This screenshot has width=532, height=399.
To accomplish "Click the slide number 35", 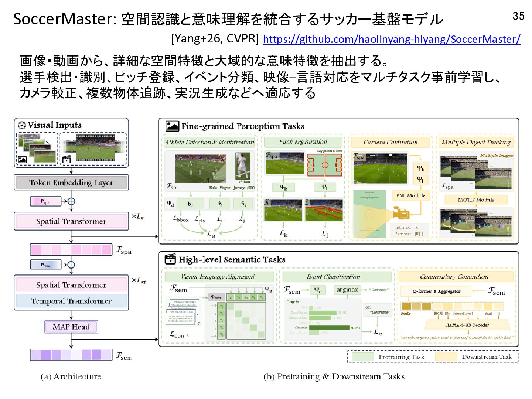I will pos(518,16).
